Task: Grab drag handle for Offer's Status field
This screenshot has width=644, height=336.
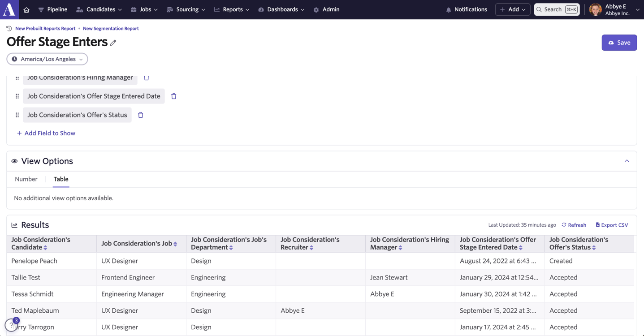Action: (x=17, y=115)
